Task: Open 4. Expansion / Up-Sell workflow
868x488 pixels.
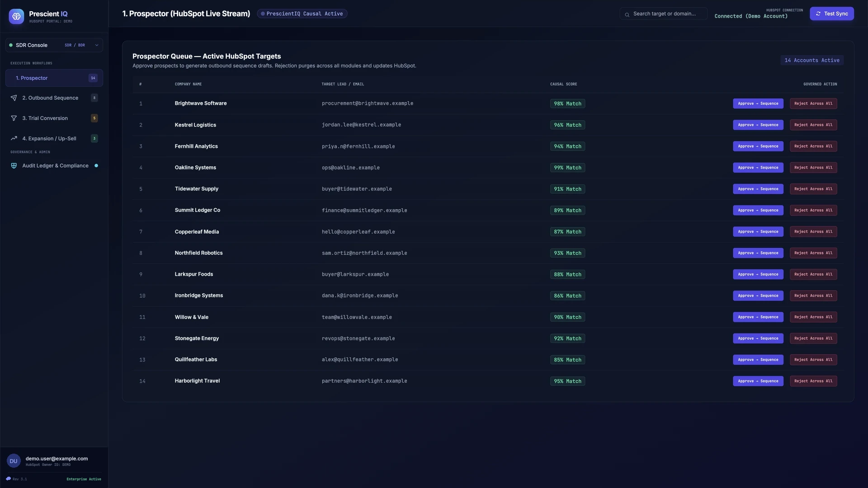Action: 54,139
